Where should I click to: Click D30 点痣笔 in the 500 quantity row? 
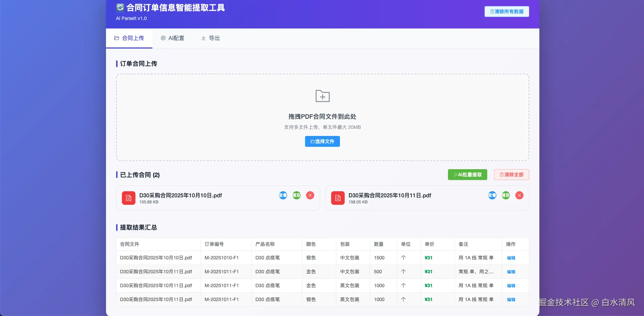tap(267, 272)
